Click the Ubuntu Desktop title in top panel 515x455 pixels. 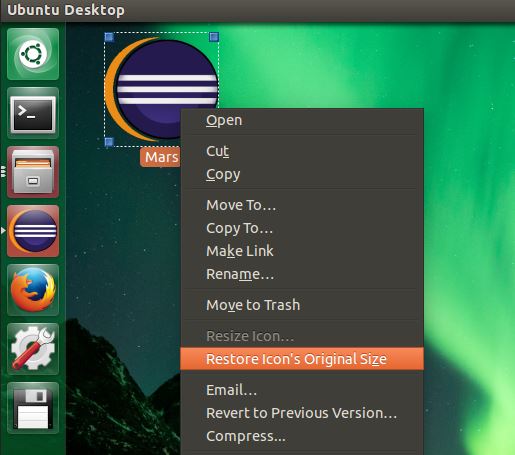66,10
